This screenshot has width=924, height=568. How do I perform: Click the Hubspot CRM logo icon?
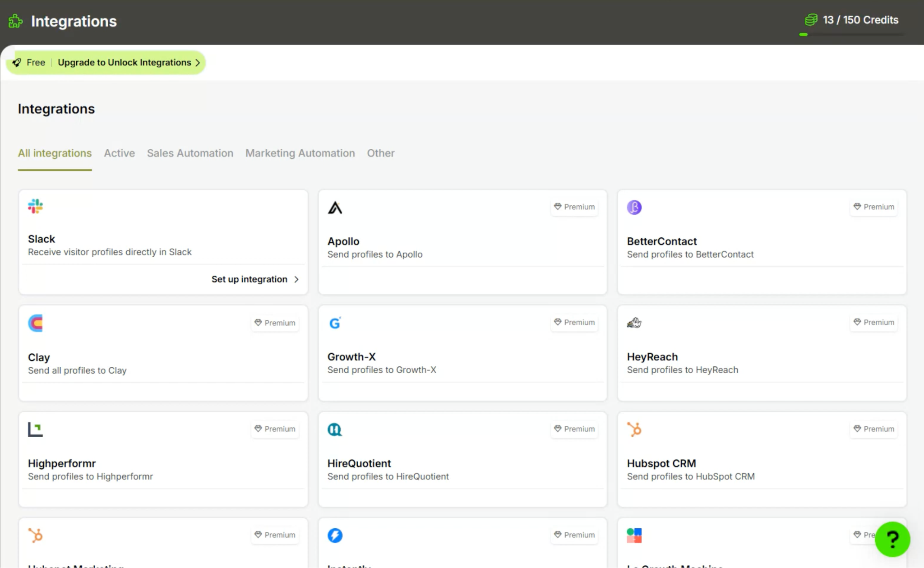(x=634, y=429)
